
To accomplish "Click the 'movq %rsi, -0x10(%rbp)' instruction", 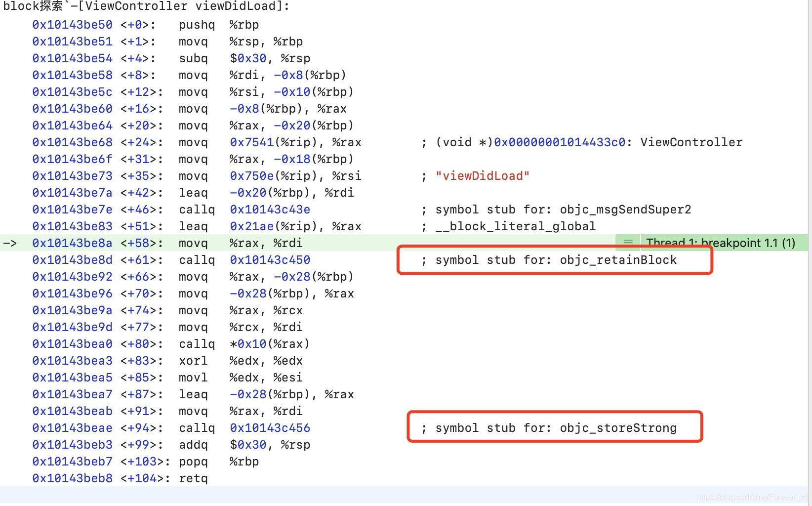I will (266, 92).
